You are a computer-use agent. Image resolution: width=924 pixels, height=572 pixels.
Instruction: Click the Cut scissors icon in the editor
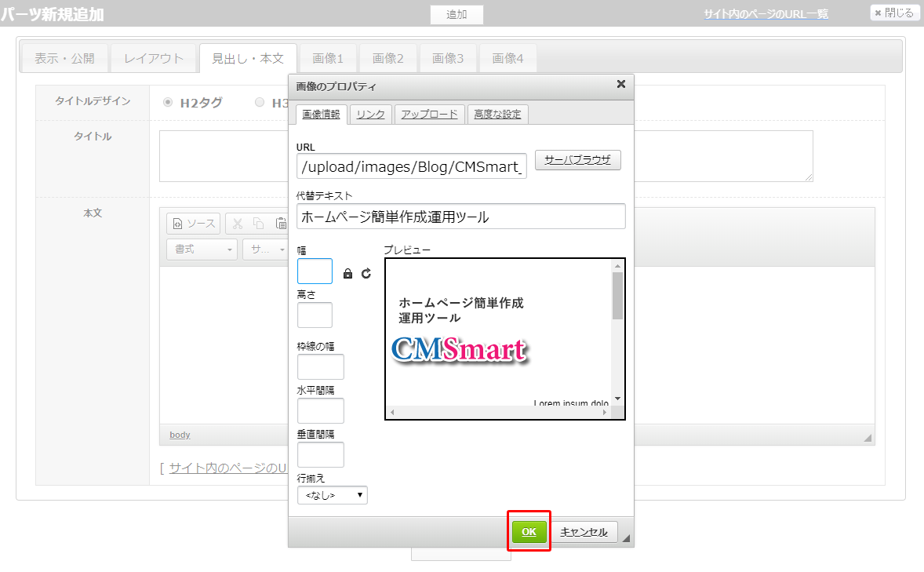pyautogui.click(x=238, y=224)
